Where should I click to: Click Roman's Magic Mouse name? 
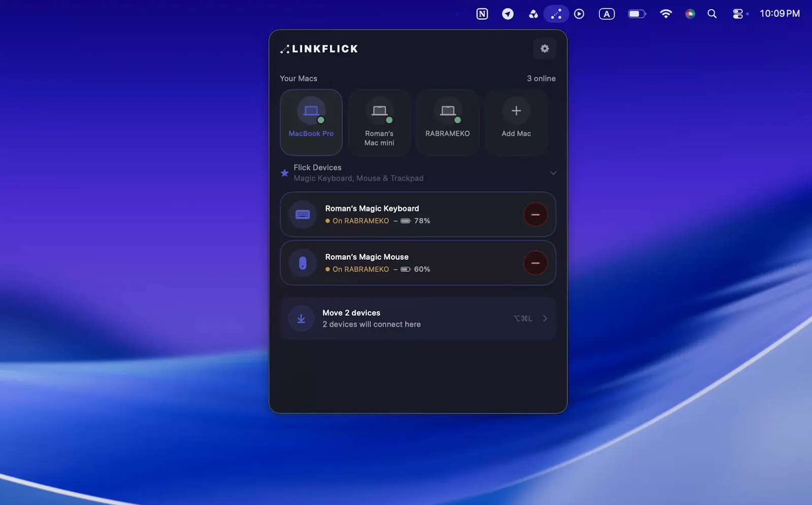tap(367, 257)
